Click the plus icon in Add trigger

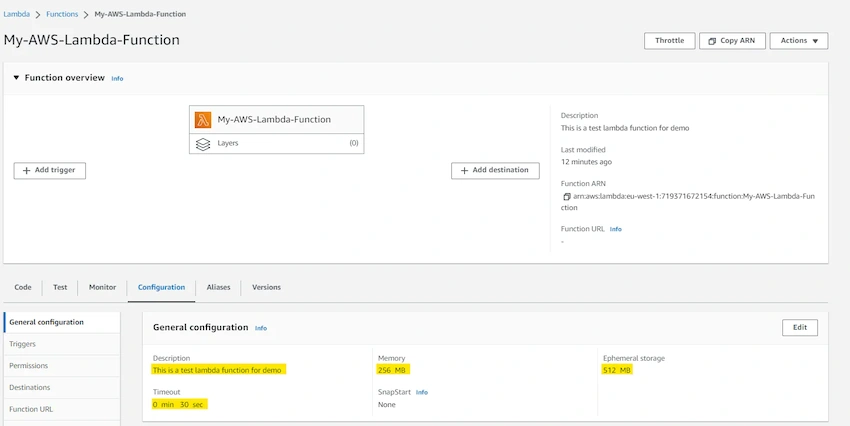pyautogui.click(x=26, y=170)
